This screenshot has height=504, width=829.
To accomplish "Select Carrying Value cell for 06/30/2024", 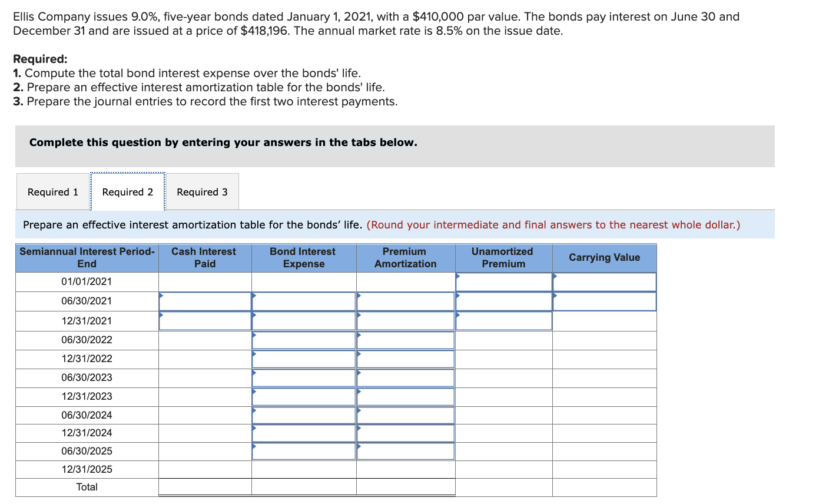I will tap(604, 415).
